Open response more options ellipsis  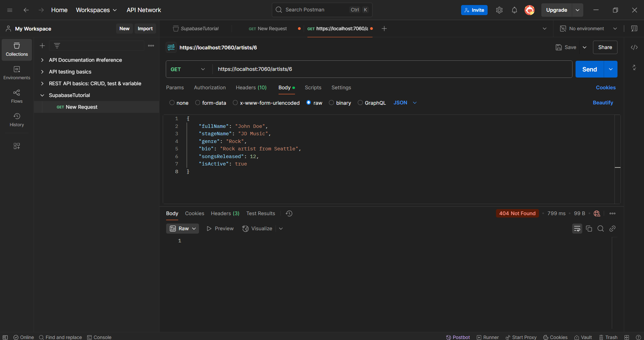click(612, 213)
